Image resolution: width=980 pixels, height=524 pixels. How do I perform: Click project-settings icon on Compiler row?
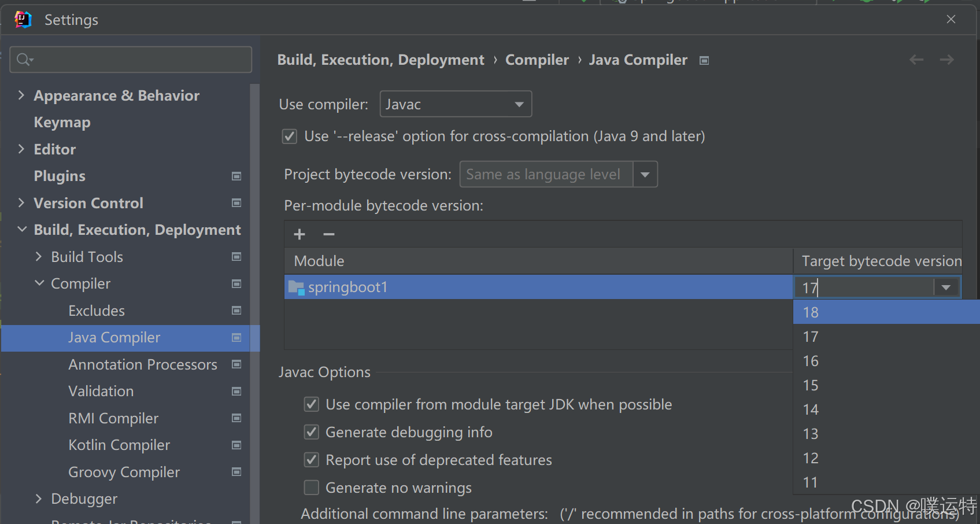[x=236, y=284]
